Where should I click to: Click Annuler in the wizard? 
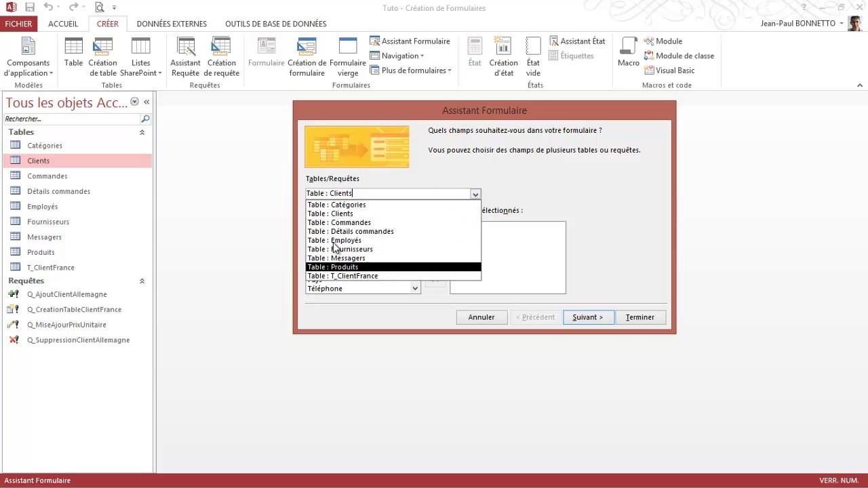(x=481, y=317)
